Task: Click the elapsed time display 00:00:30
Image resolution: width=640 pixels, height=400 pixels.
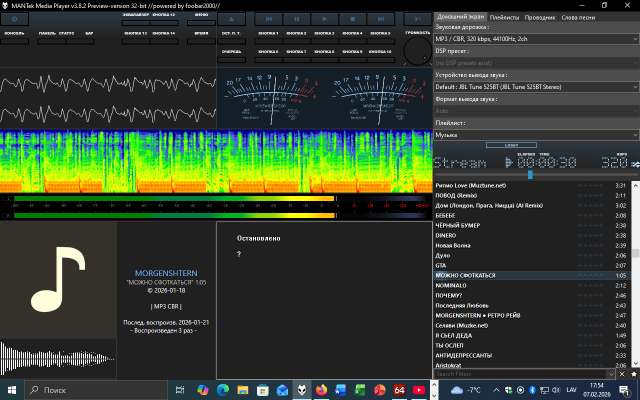Action: pos(547,162)
